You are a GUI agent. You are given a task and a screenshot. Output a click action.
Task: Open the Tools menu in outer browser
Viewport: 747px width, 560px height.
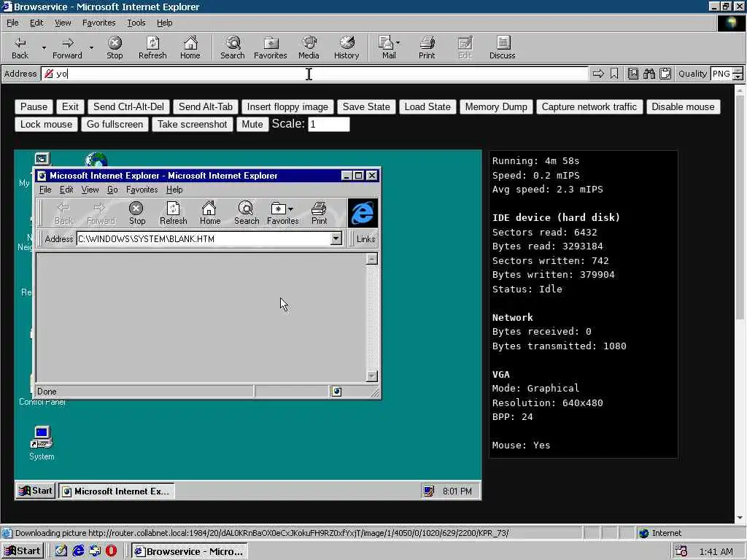point(136,23)
